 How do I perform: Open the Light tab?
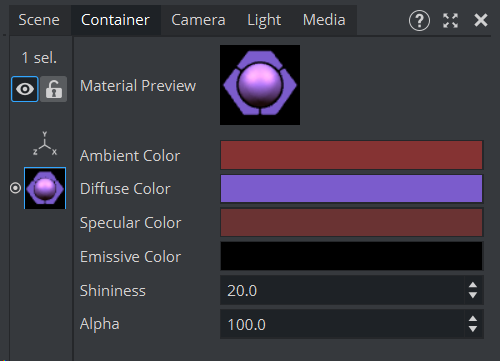click(x=264, y=20)
